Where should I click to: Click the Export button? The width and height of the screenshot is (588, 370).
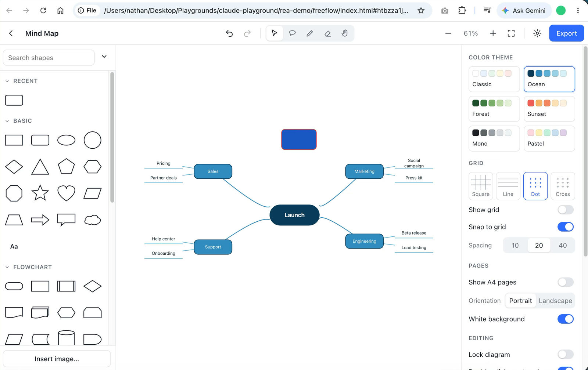[x=566, y=33]
